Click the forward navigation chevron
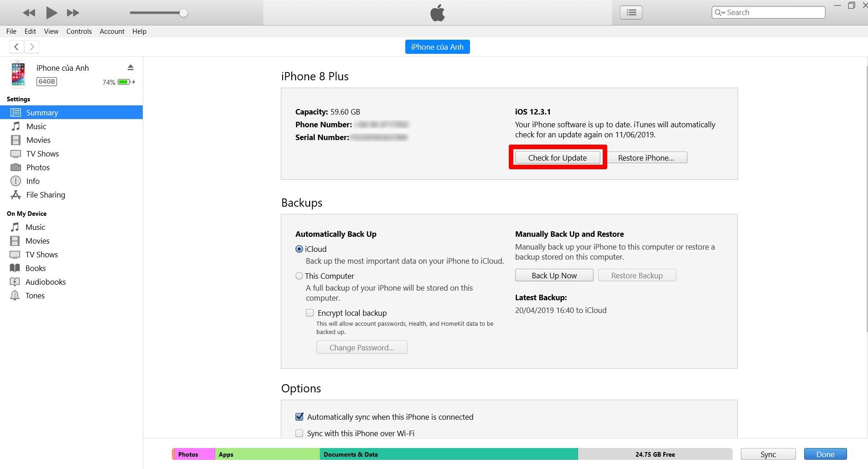868x469 pixels. (x=31, y=47)
